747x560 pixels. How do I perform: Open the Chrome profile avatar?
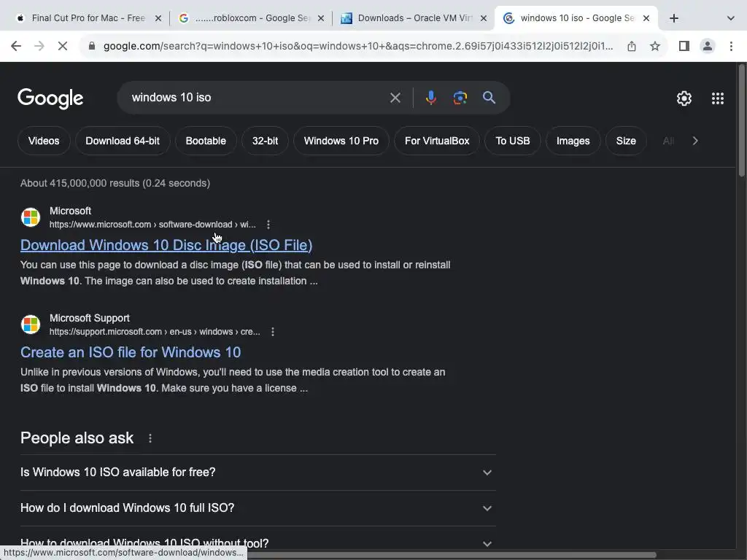click(x=708, y=46)
